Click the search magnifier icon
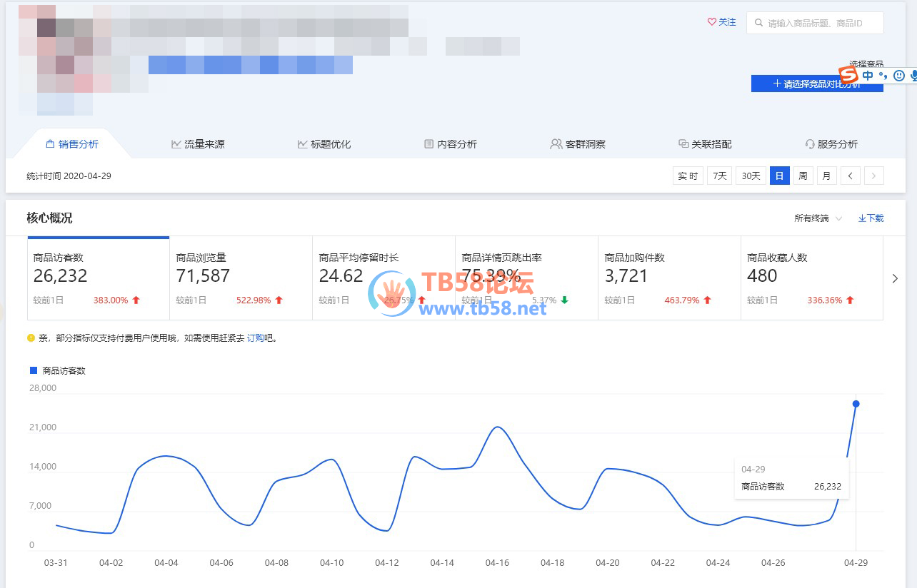This screenshot has height=588, width=917. [x=758, y=23]
